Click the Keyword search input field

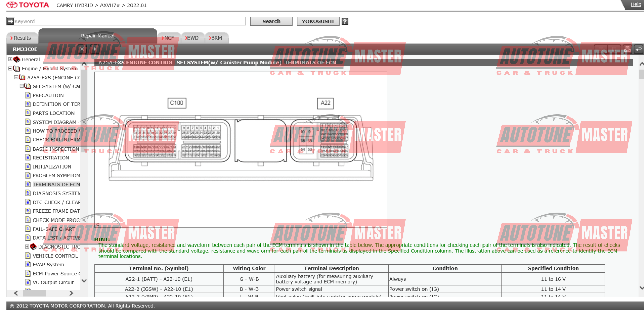click(130, 21)
